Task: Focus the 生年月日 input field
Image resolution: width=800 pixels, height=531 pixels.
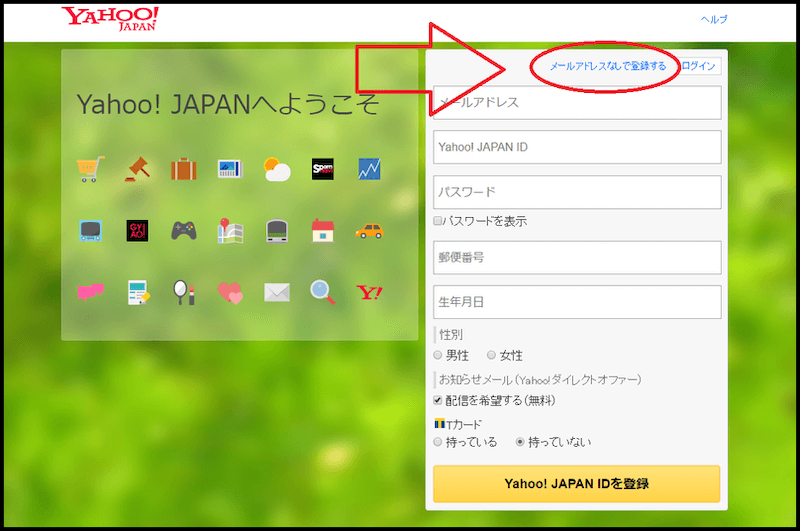Action: 577,302
